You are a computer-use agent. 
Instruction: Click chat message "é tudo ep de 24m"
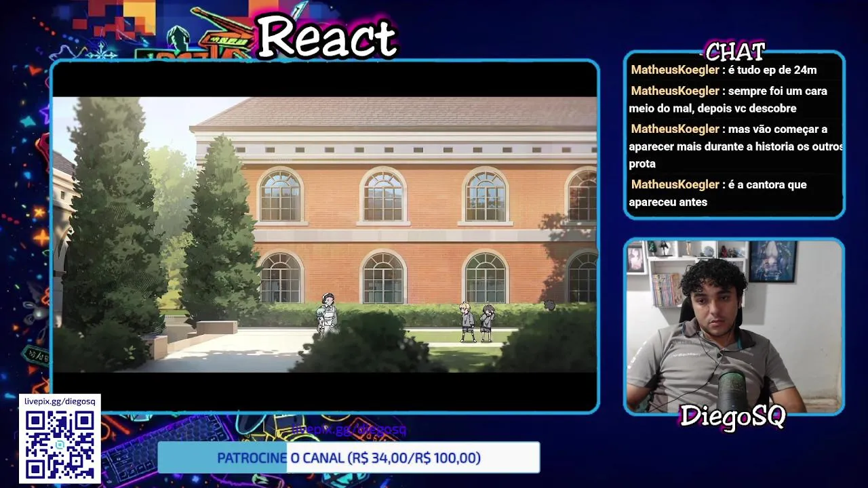click(x=724, y=70)
